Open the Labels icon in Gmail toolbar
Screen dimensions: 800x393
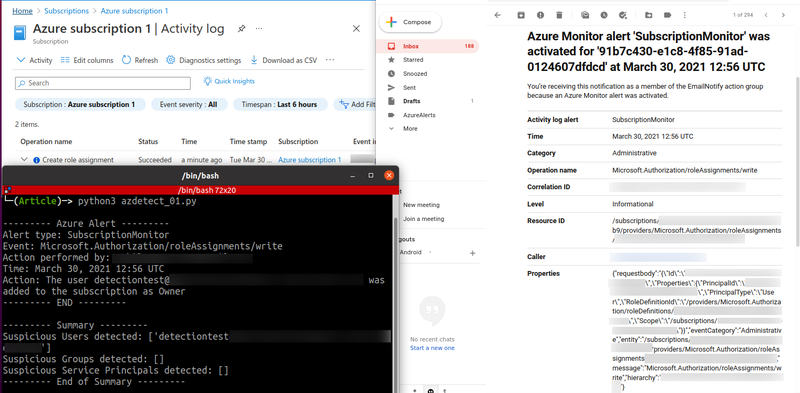pos(667,15)
